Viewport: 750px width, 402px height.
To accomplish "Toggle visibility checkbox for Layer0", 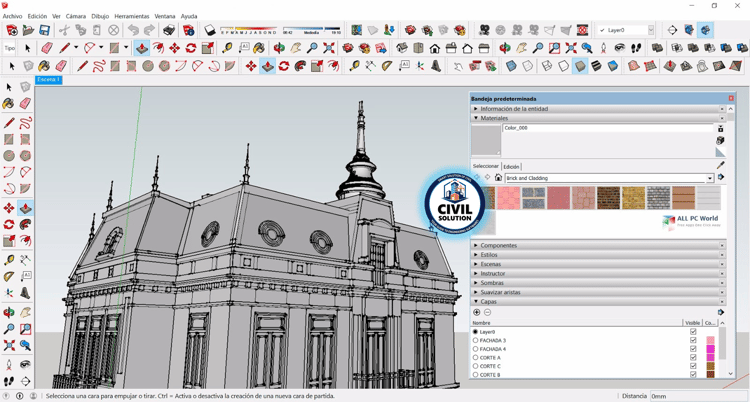I will [693, 332].
